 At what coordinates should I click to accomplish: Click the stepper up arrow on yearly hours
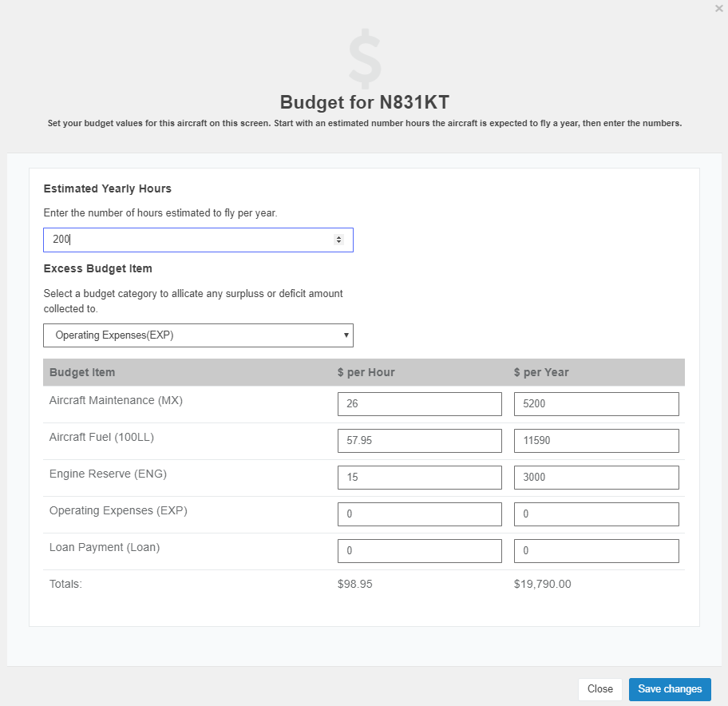338,236
